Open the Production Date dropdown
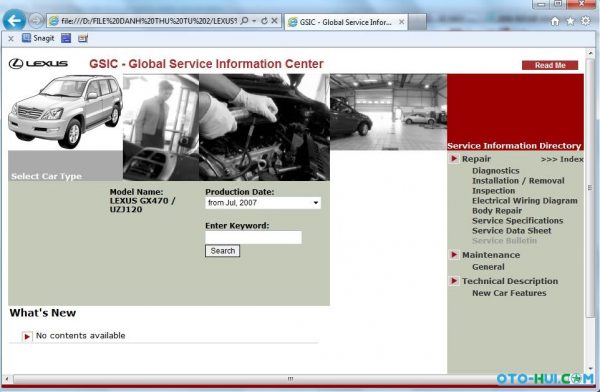600x392 pixels. pos(263,203)
